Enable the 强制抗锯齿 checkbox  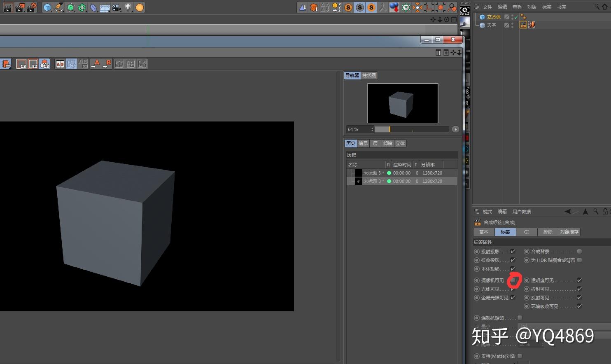coord(520,318)
